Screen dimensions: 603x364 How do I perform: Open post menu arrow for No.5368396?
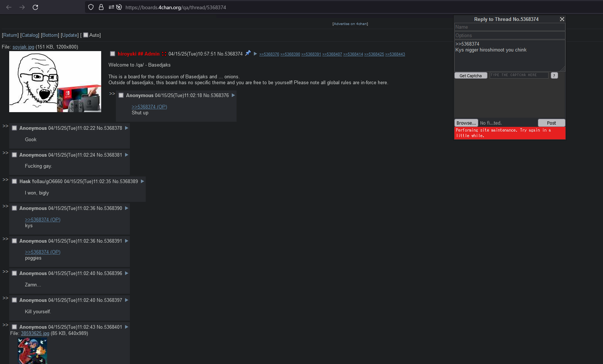(127, 273)
